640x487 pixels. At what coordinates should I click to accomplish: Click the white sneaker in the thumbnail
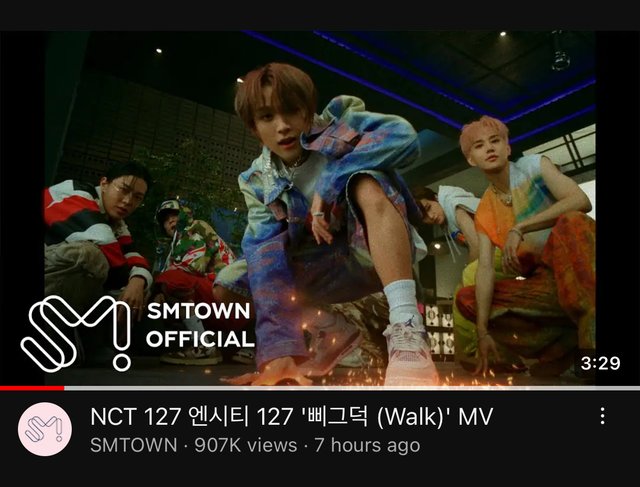[410, 351]
